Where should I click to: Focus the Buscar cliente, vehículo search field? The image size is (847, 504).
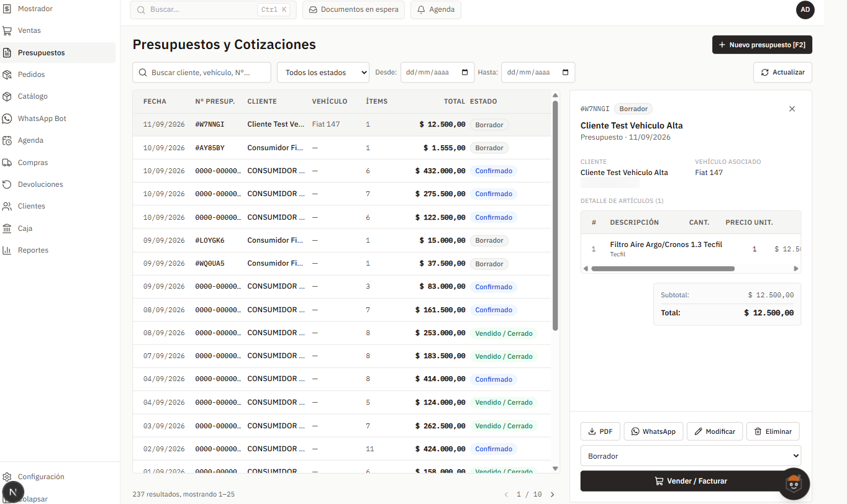click(x=202, y=72)
